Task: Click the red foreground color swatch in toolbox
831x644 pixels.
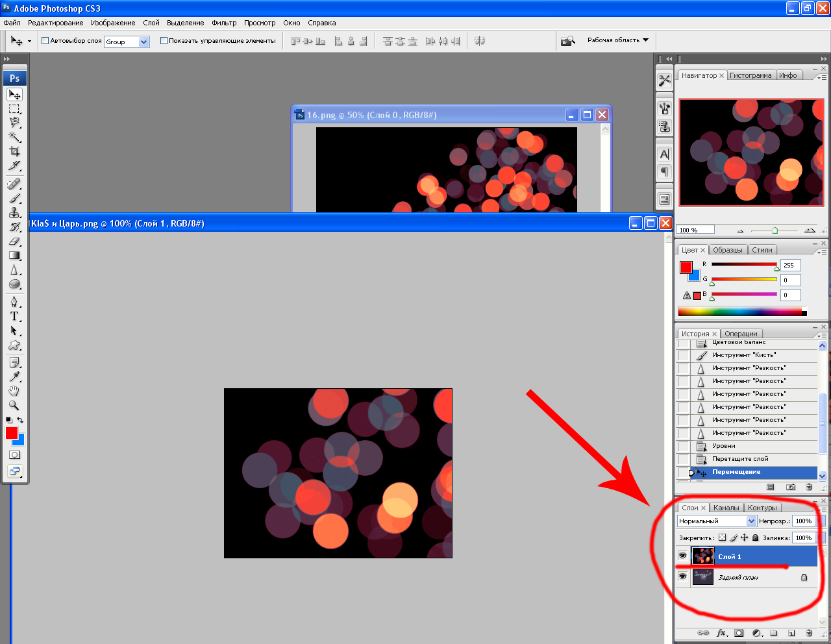Action: [x=11, y=433]
